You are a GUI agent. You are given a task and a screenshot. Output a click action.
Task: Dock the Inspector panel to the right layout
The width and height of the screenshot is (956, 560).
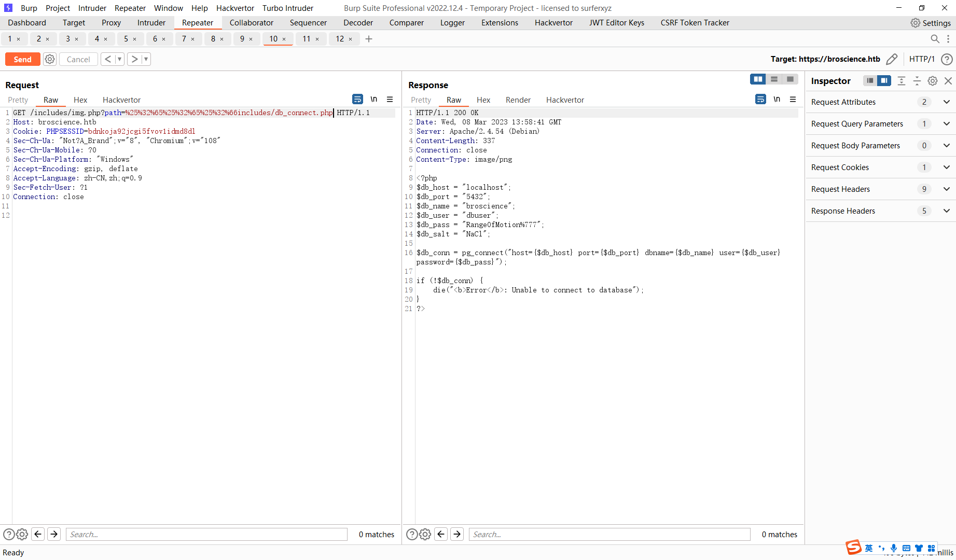tap(884, 80)
